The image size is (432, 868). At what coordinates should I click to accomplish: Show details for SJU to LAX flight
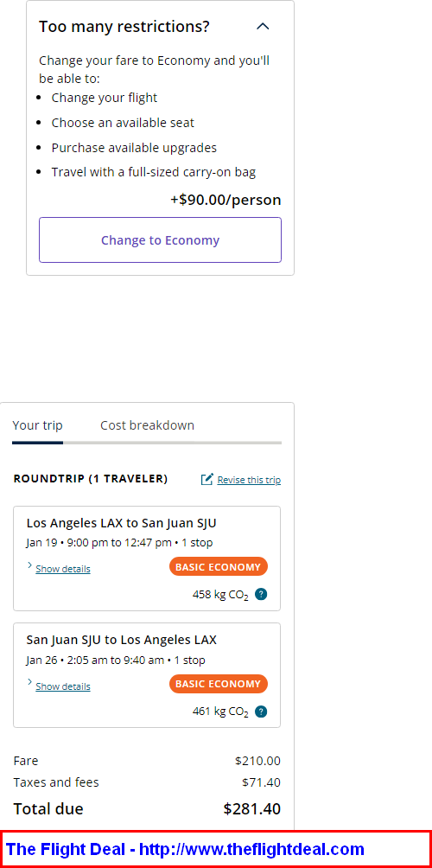tap(63, 686)
